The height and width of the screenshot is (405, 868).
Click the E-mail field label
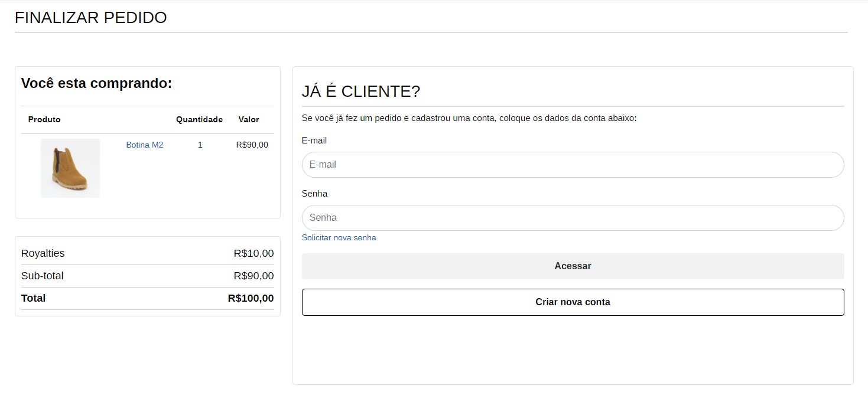click(314, 141)
